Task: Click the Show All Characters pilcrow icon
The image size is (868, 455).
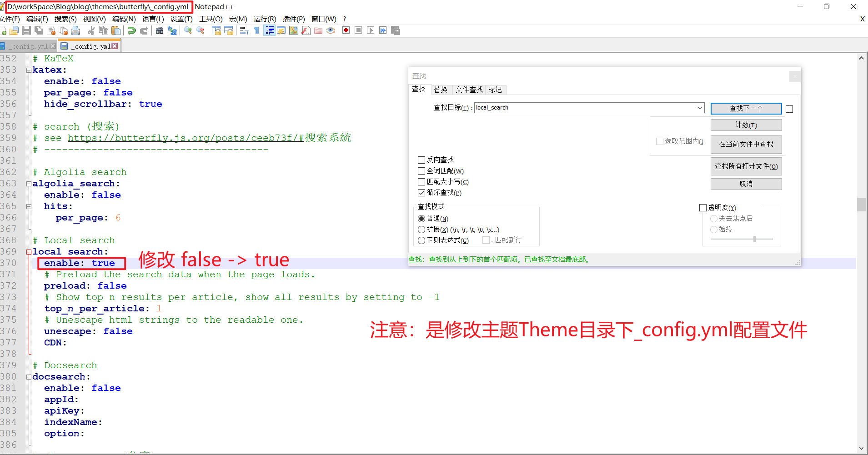Action: (x=257, y=30)
